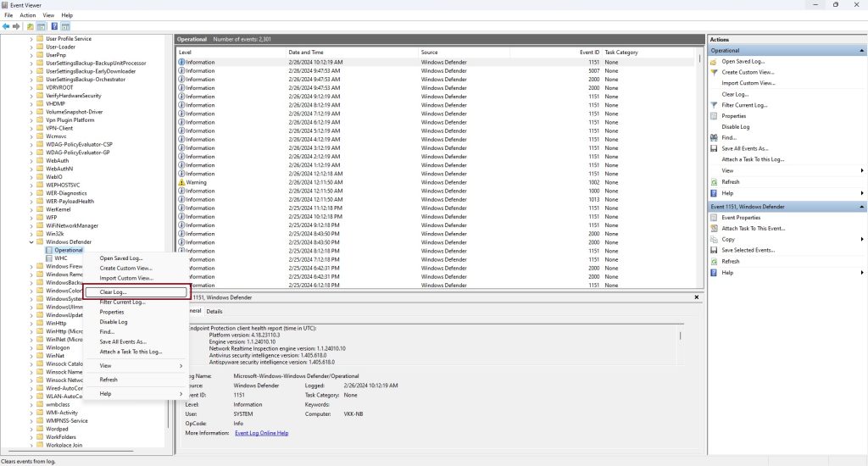Select the event with ID 1013

(436, 199)
